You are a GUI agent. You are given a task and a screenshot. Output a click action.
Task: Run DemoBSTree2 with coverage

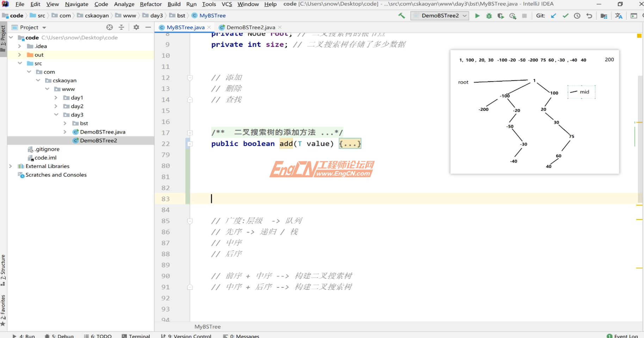click(501, 15)
